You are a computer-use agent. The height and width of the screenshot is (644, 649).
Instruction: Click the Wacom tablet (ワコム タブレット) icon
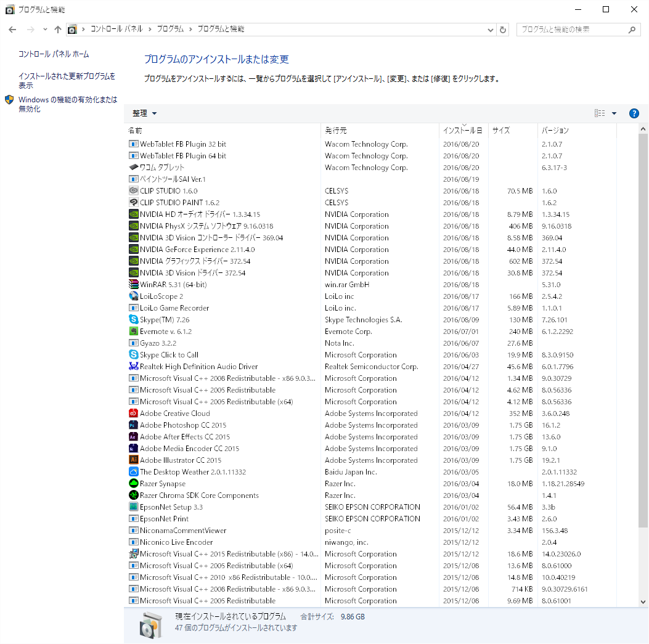tap(133, 167)
